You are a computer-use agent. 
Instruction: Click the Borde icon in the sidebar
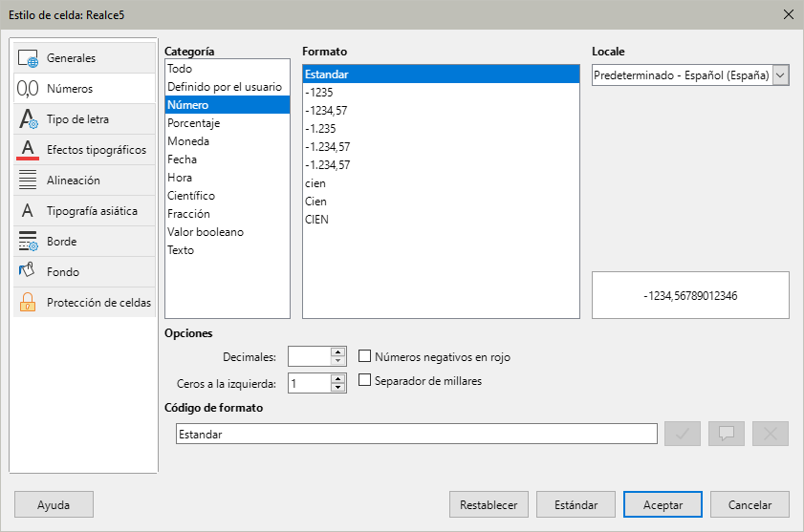pos(29,242)
